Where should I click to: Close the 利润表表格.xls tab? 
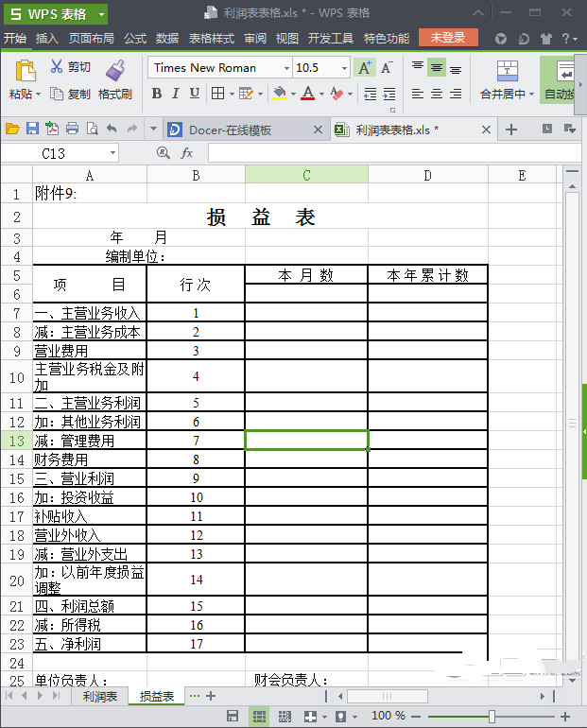tap(486, 130)
